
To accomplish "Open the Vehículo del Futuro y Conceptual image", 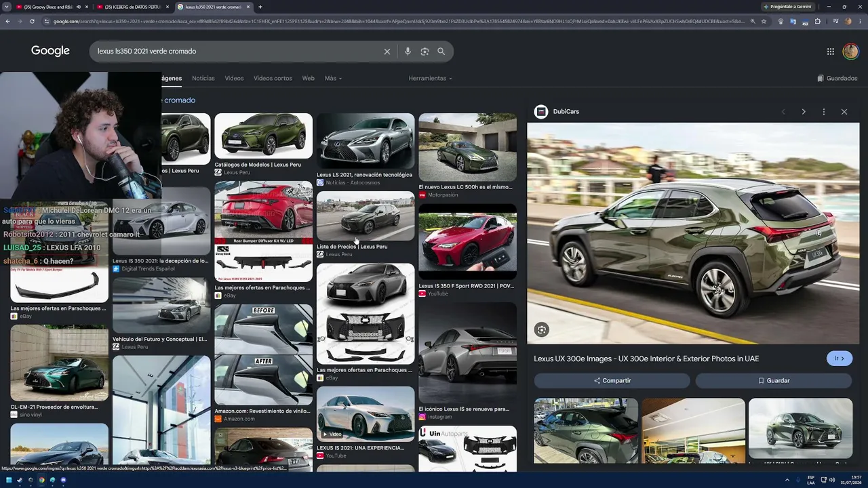I will [x=161, y=305].
